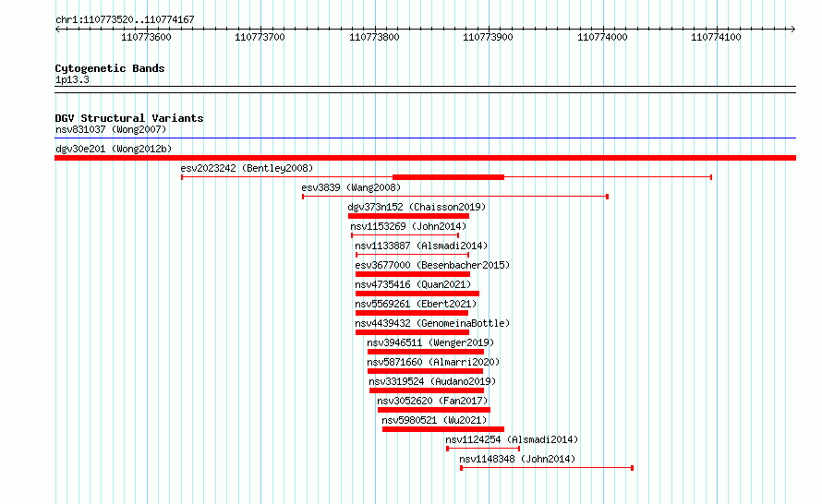
Task: Open nsv3052620 (Fan2017) label
Action: (432, 401)
